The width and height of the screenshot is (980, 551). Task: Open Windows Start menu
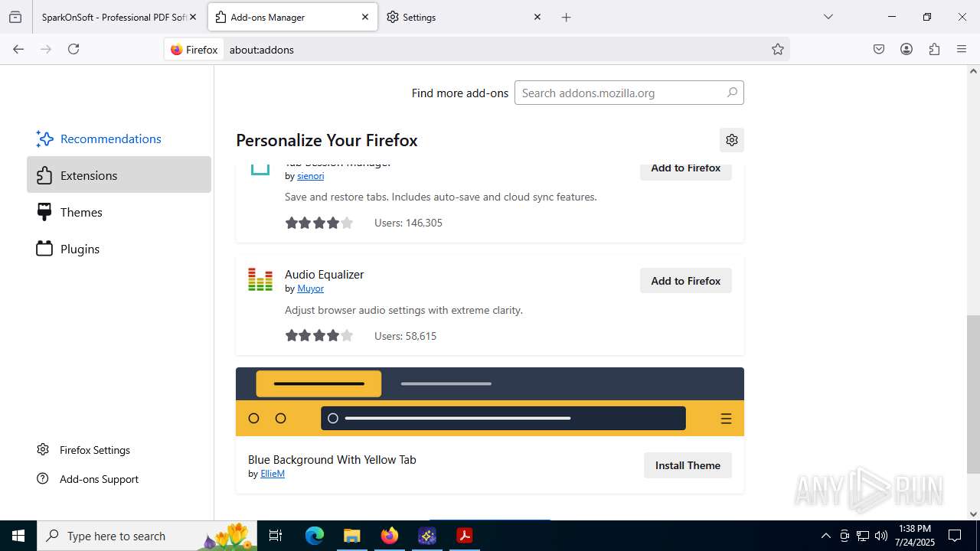pos(18,536)
